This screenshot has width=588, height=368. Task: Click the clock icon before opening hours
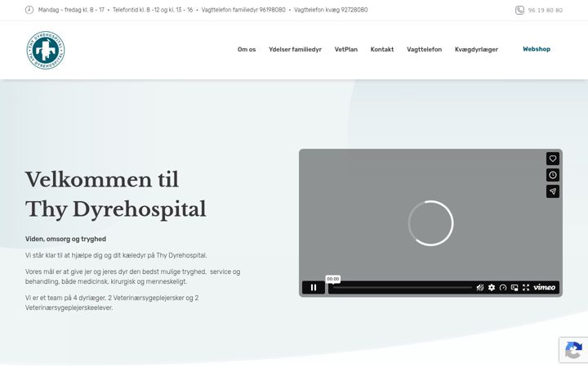pyautogui.click(x=29, y=10)
